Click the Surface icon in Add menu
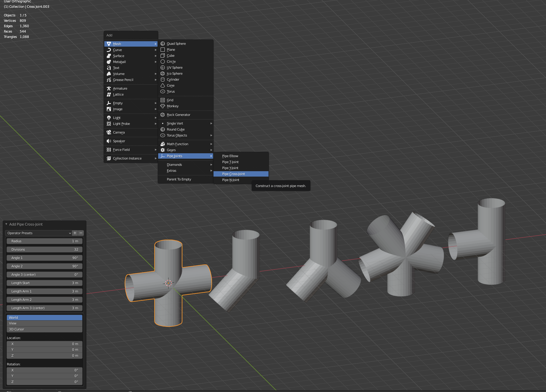The width and height of the screenshot is (546, 392). click(109, 56)
